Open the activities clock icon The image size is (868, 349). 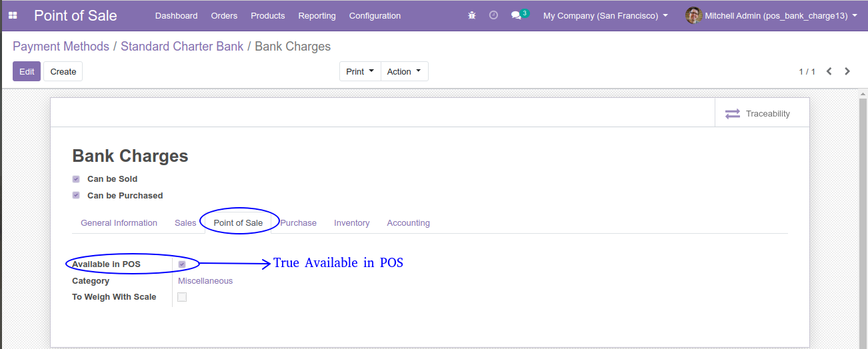(x=493, y=15)
